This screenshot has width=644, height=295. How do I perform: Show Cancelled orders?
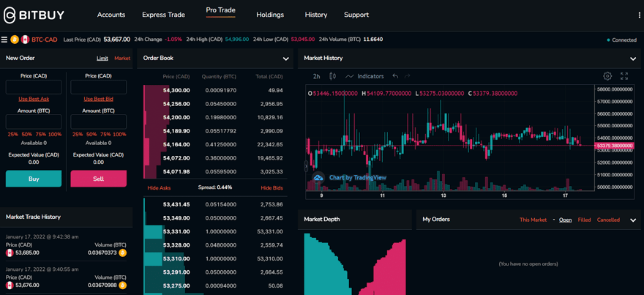click(x=608, y=220)
